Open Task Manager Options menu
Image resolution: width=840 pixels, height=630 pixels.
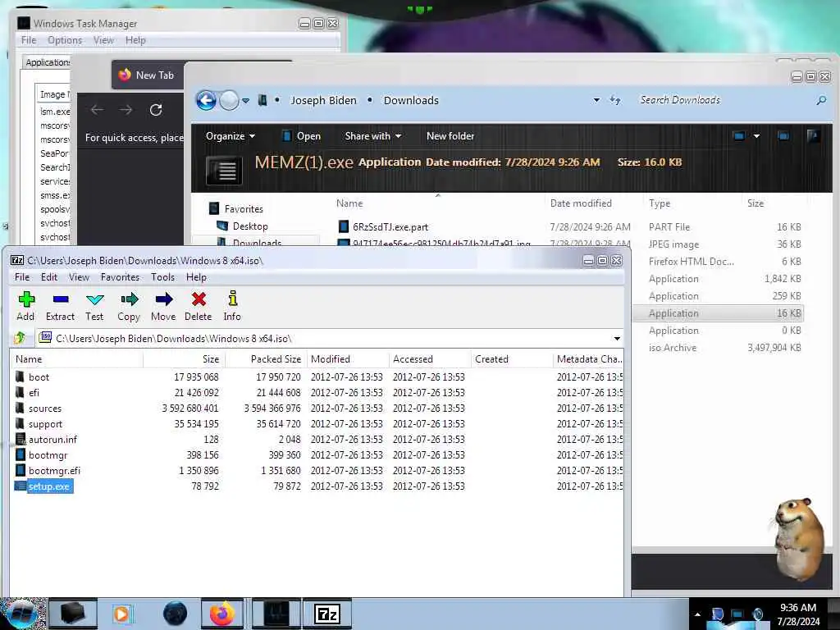pyautogui.click(x=65, y=40)
